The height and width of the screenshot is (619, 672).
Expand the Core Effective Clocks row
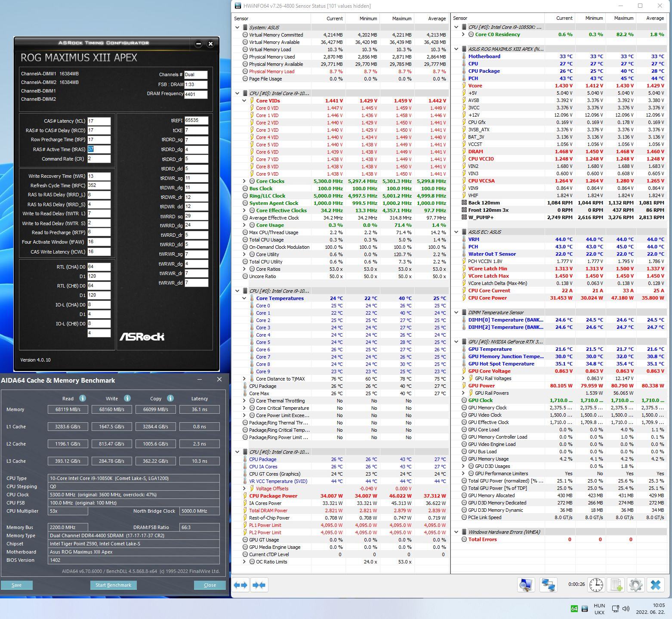coord(244,210)
